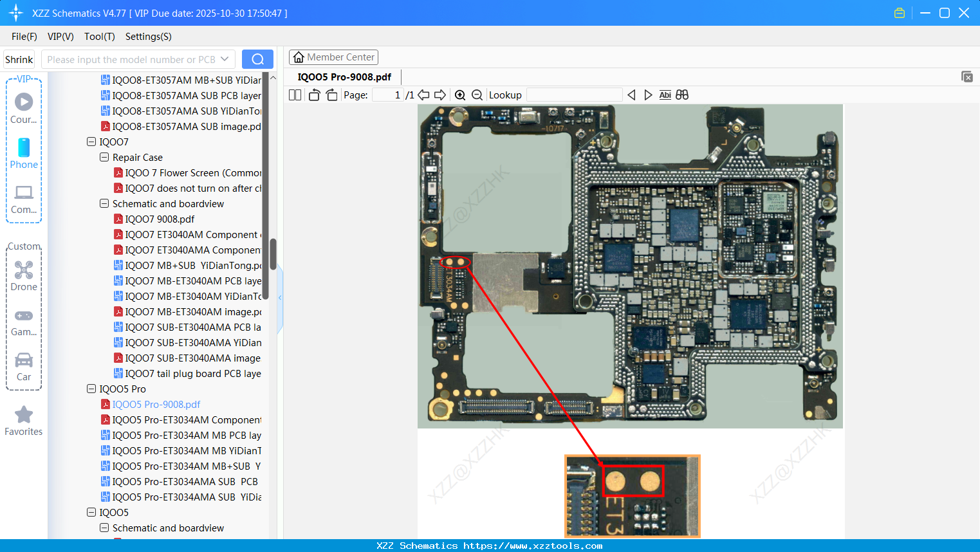
Task: Open the VIP(V) menu
Action: [x=60, y=37]
